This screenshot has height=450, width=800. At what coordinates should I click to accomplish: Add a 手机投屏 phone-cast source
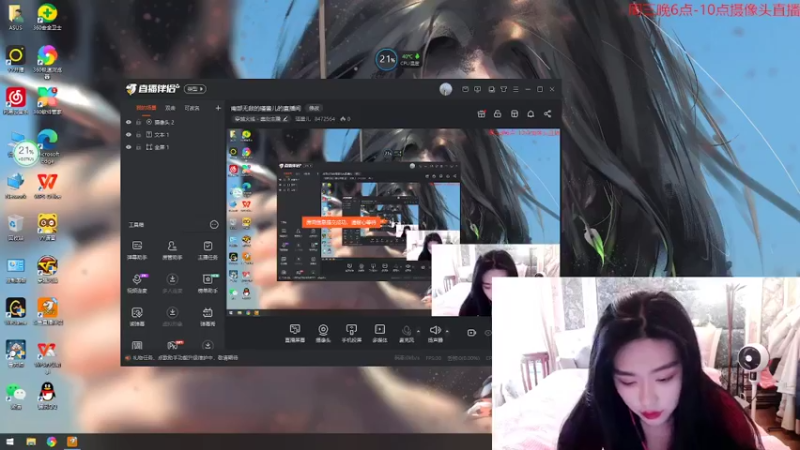point(351,333)
